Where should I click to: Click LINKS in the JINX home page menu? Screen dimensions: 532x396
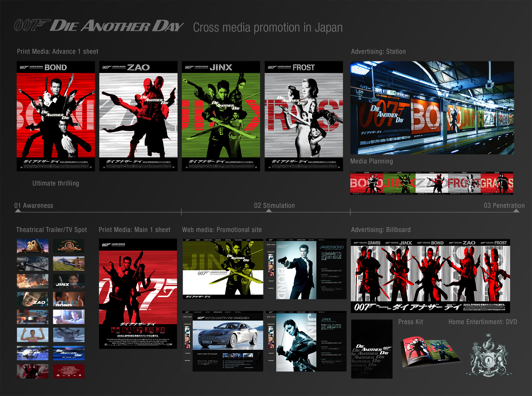click(248, 240)
